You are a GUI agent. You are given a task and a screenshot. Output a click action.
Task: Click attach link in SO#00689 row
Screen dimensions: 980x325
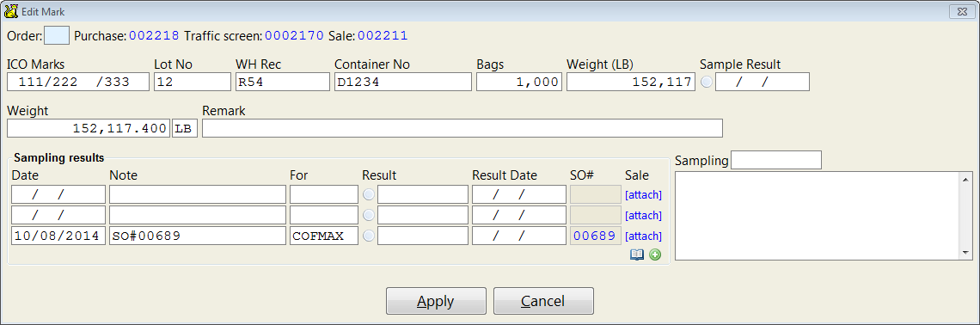coord(643,236)
